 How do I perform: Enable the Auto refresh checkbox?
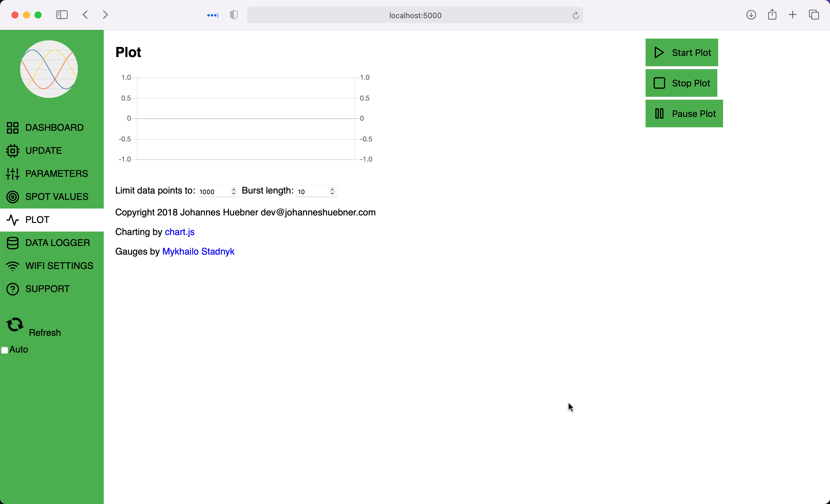click(x=5, y=350)
